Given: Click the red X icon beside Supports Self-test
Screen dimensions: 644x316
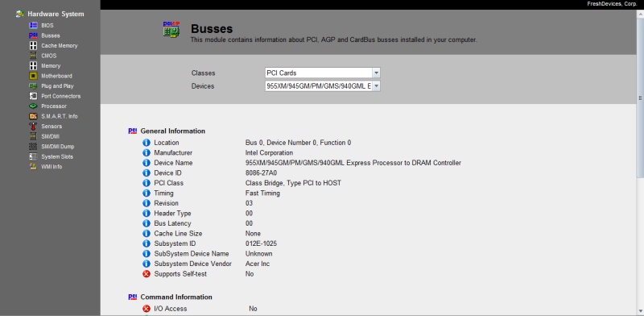Looking at the screenshot, I should click(147, 274).
